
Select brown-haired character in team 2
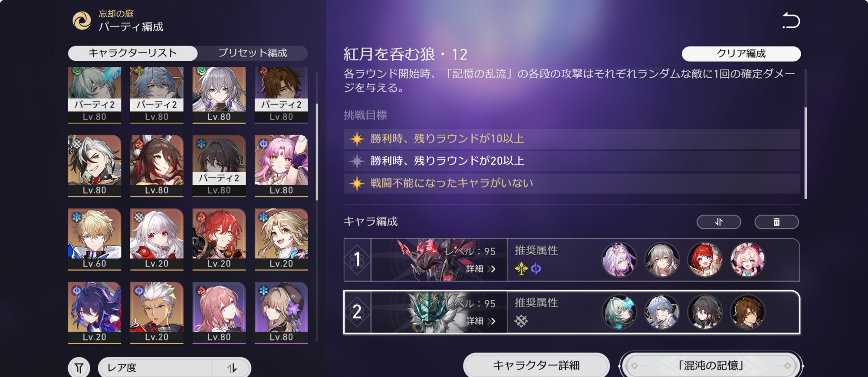748,312
